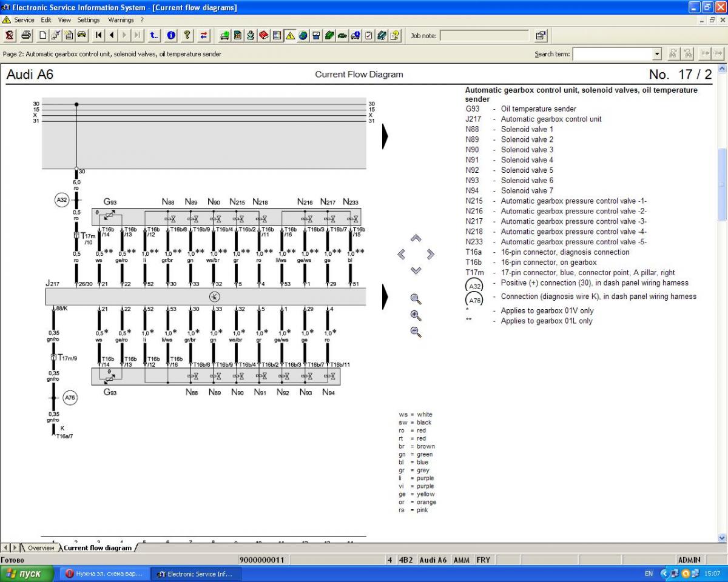The height and width of the screenshot is (582, 728).
Task: Click the globe icon in the toolbar
Action: (303, 35)
